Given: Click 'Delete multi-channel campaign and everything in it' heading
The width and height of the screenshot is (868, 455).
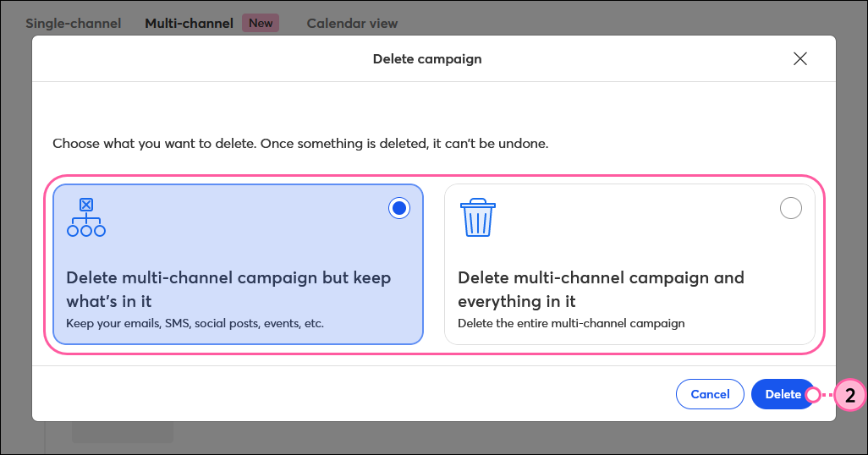Looking at the screenshot, I should click(601, 289).
